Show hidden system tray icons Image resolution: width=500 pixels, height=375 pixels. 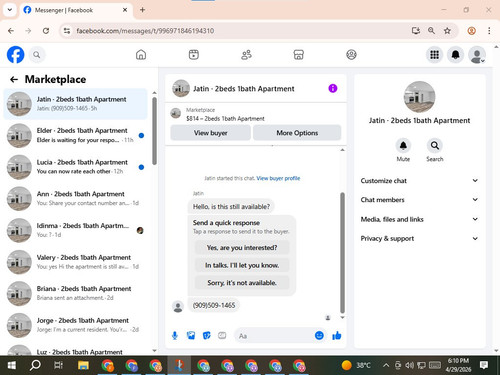[386, 365]
